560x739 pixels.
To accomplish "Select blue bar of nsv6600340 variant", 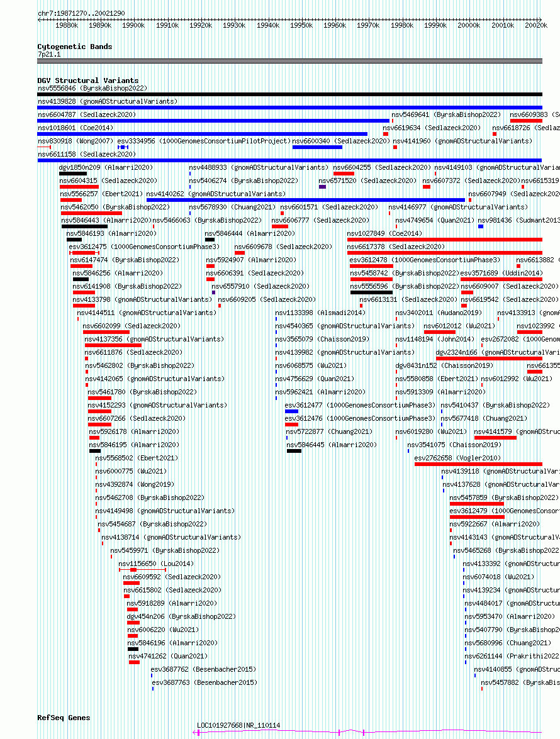I will (317, 148).
